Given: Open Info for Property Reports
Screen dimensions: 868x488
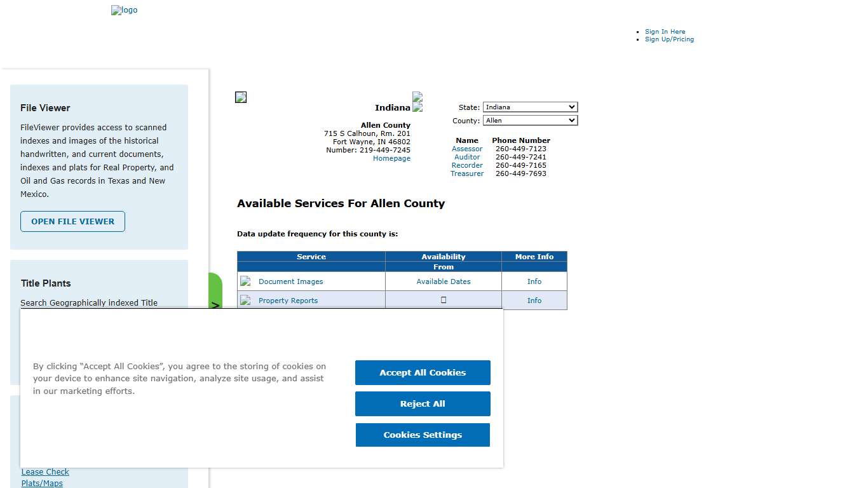Looking at the screenshot, I should pyautogui.click(x=534, y=300).
